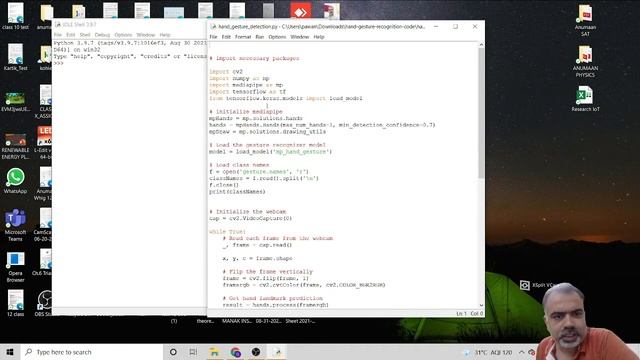Image resolution: width=640 pixels, height=360 pixels.
Task: Open Edit menu in the IDLE Shell window
Action: pyautogui.click(x=71, y=35)
